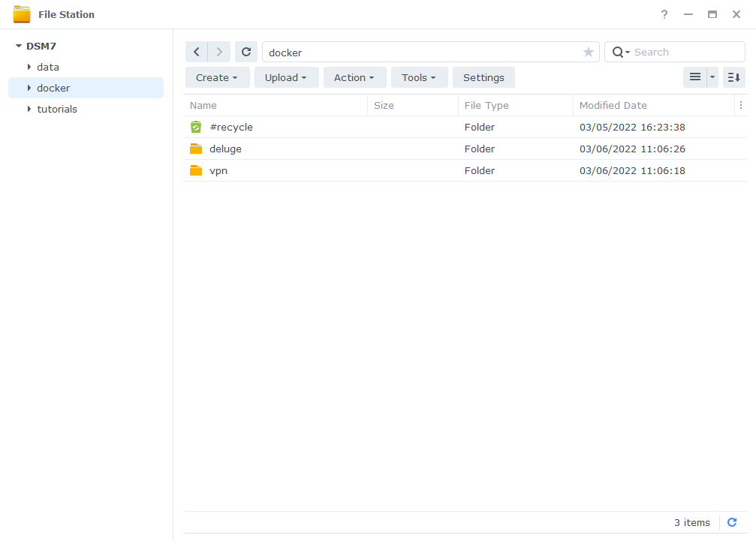Screen dimensions: 756x541
Task: Select the #recycle bin icon
Action: pos(196,127)
